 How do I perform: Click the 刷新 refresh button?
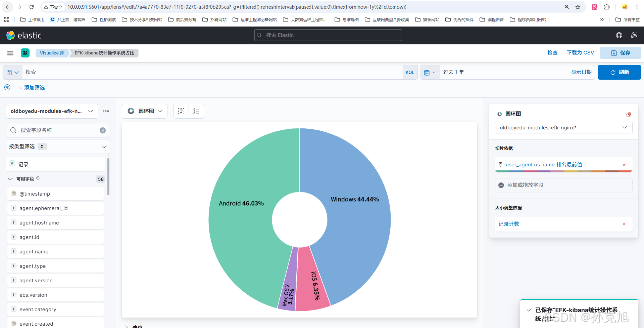pyautogui.click(x=619, y=72)
